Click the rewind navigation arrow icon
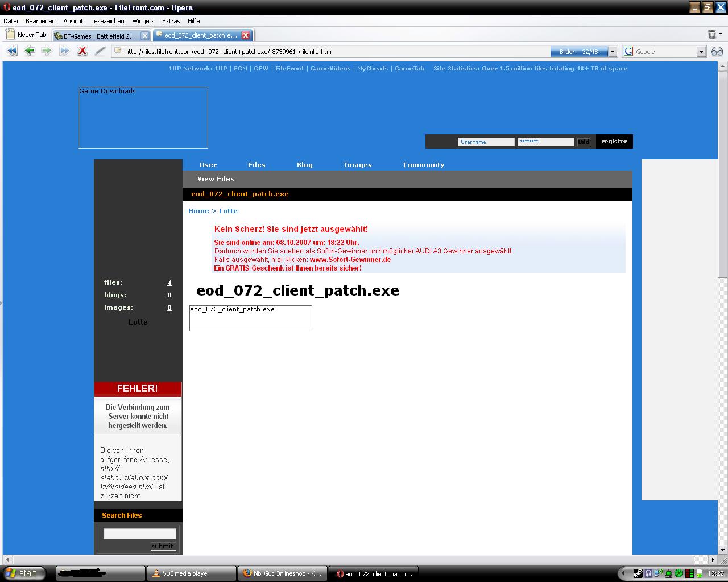This screenshot has width=728, height=582. [x=11, y=51]
